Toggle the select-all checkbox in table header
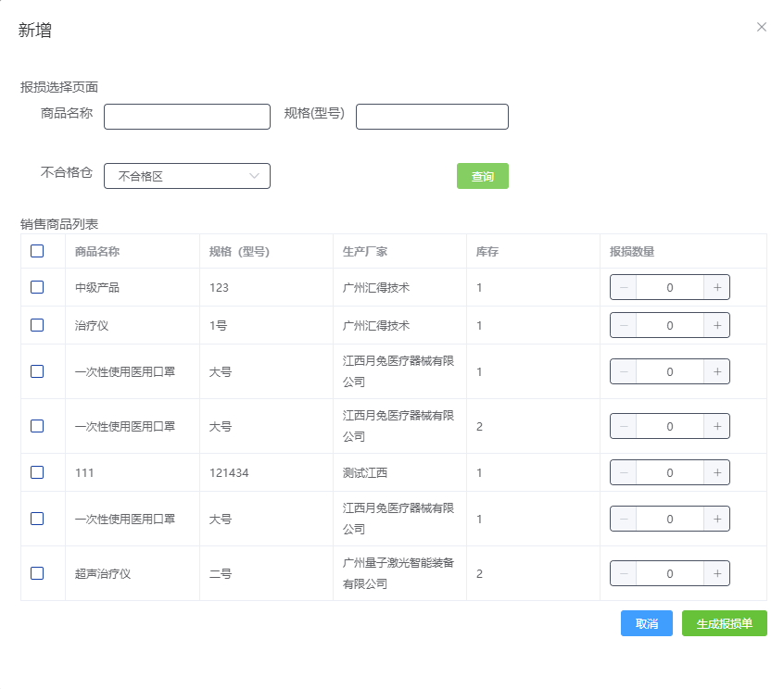Screen dimensions: 784x689 pos(37,251)
